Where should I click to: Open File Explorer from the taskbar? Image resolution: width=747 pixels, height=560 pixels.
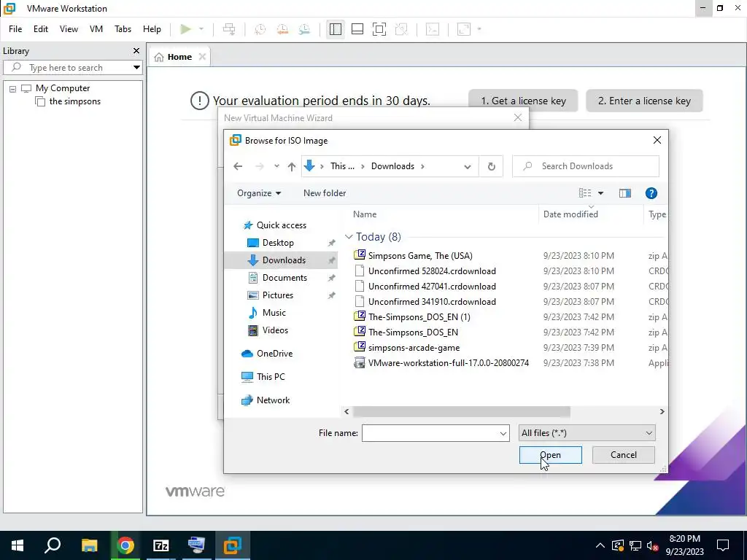pyautogui.click(x=89, y=545)
